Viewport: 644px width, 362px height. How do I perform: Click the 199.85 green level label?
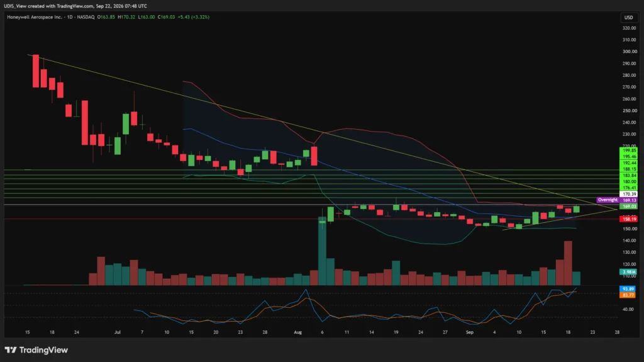[628, 150]
